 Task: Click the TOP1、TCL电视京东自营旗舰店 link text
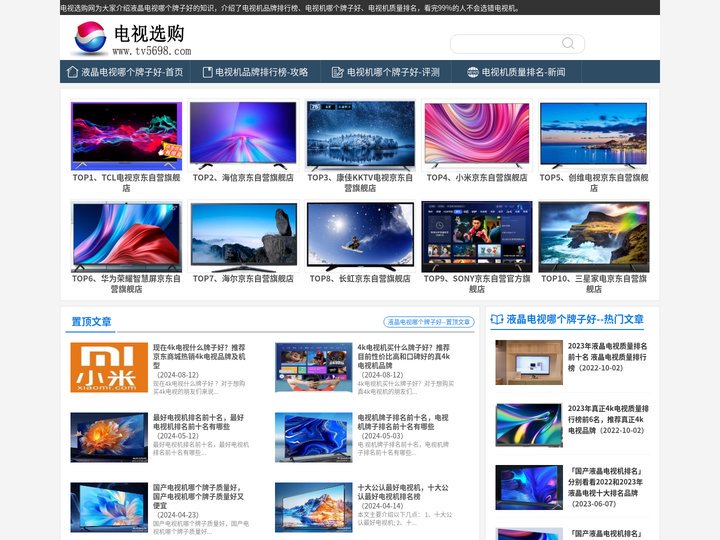[126, 183]
